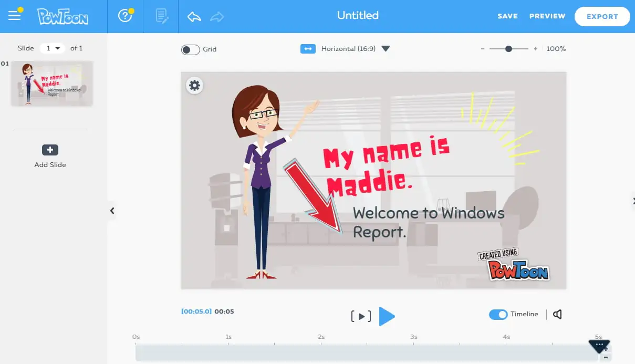Click the zoom slider handle
This screenshot has height=364, width=635.
pyautogui.click(x=508, y=49)
